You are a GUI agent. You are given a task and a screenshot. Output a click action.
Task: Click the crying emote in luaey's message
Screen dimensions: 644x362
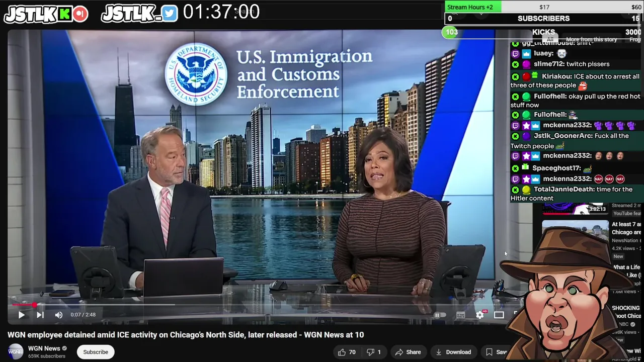tap(562, 53)
